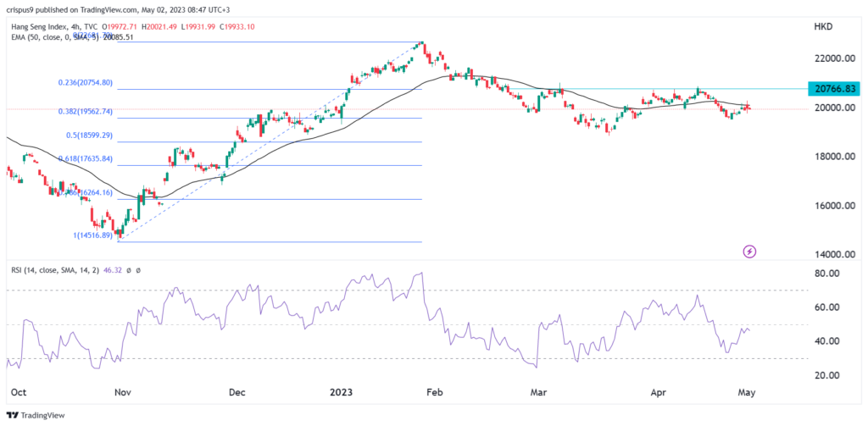Screen dimensions: 868x426
Task: Click the TradingView logo at bottom left
Action: click(34, 415)
